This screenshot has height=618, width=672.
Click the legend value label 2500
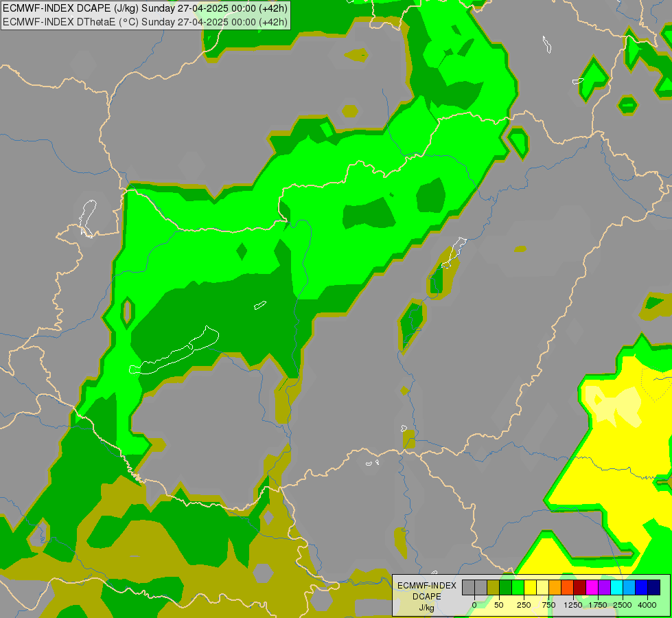pos(623,605)
